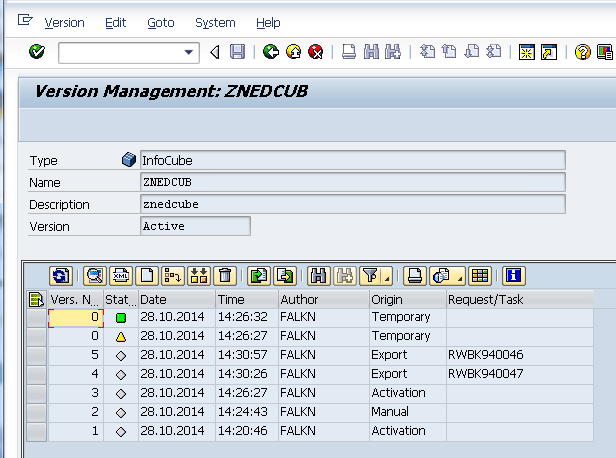Click the Refresh icon in the grid toolbar

point(61,275)
